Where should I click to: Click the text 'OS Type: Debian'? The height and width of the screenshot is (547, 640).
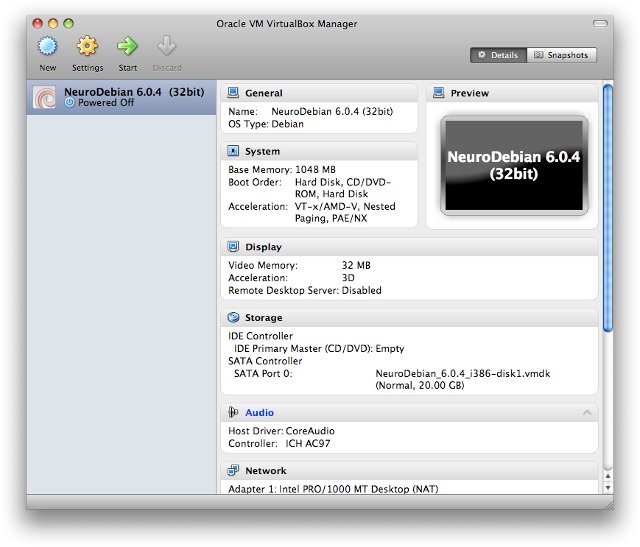[x=266, y=124]
